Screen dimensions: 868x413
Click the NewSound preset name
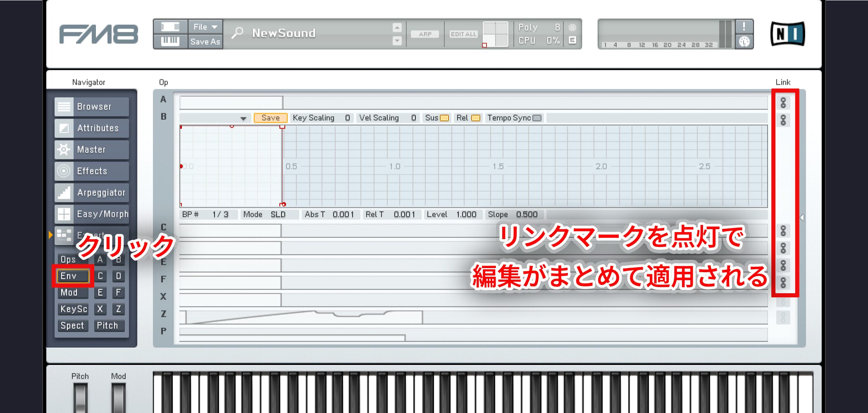point(284,33)
